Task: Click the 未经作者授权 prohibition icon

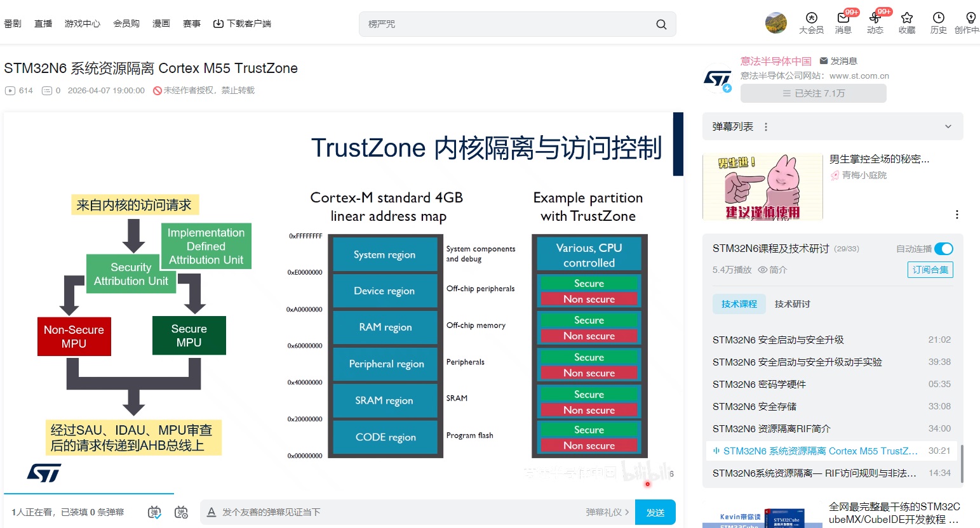Action: [x=158, y=91]
